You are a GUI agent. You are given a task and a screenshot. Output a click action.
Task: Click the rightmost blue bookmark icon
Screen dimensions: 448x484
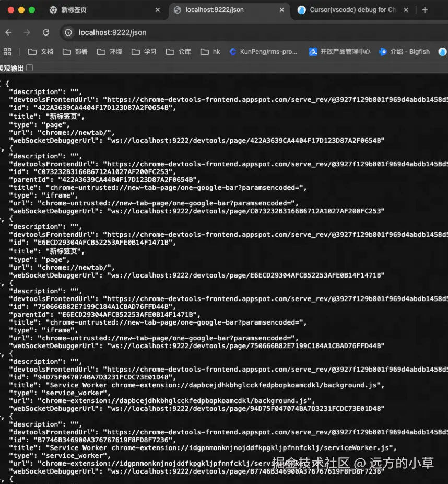point(443,52)
